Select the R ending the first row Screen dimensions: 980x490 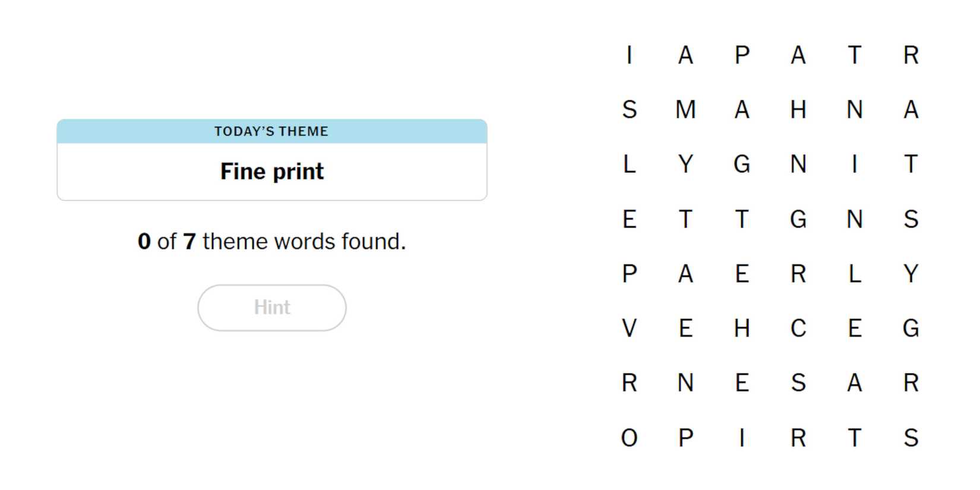(x=911, y=55)
